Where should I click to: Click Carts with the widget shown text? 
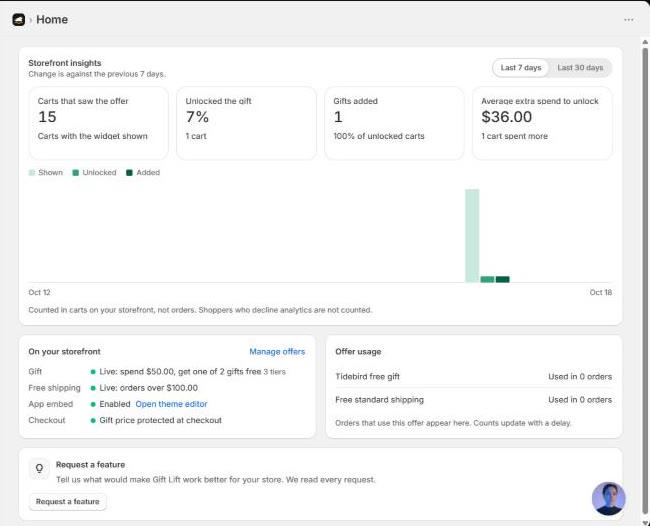(x=92, y=136)
